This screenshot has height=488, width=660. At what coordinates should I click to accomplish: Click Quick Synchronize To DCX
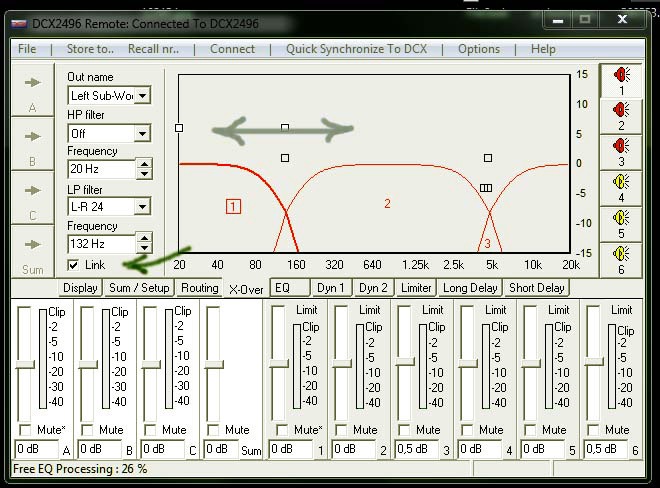coord(357,49)
